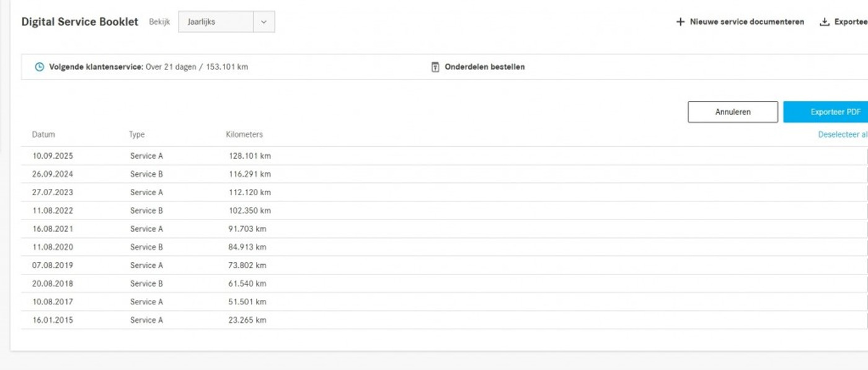Click the blue Exporteer PDF button
The width and height of the screenshot is (868, 370).
[826, 112]
